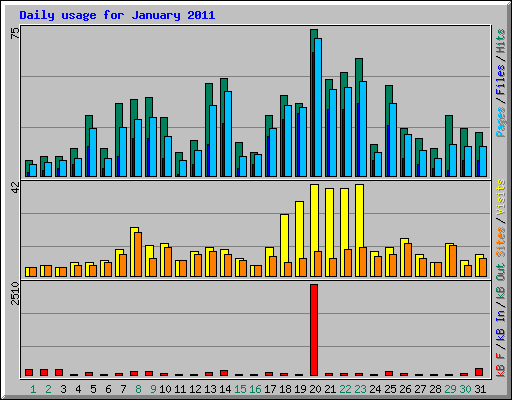Click day label '8' on the x-axis
Screen dimensions: 512x400
pos(138,389)
